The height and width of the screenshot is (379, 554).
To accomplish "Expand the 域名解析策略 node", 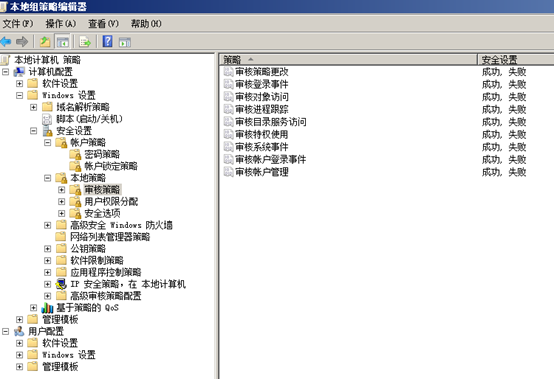I will [x=34, y=107].
